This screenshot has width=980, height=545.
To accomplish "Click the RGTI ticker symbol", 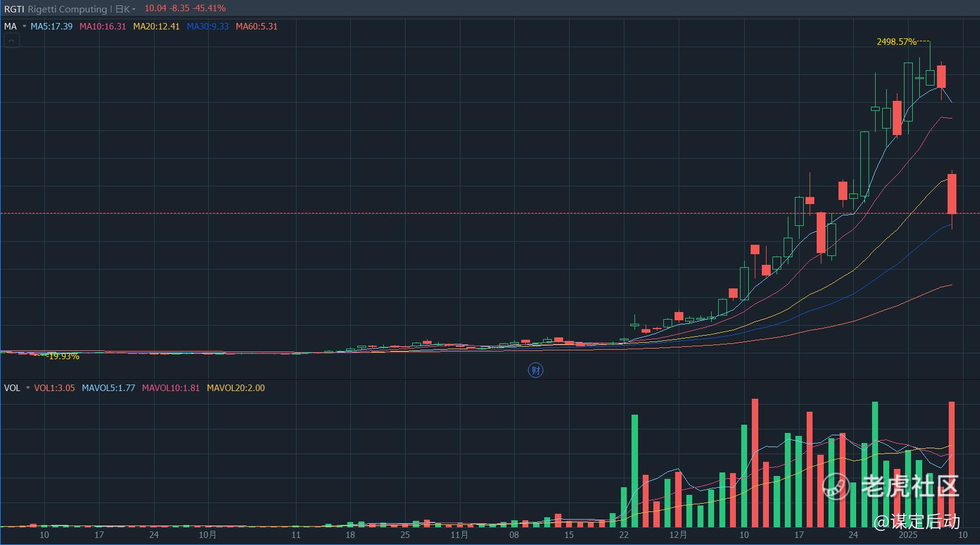I will (14, 9).
